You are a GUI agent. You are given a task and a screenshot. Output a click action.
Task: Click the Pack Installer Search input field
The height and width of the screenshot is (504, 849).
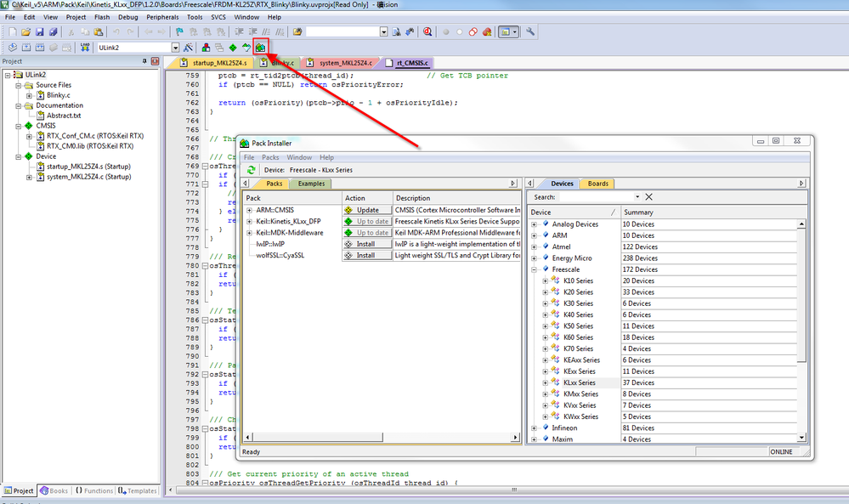pos(595,197)
